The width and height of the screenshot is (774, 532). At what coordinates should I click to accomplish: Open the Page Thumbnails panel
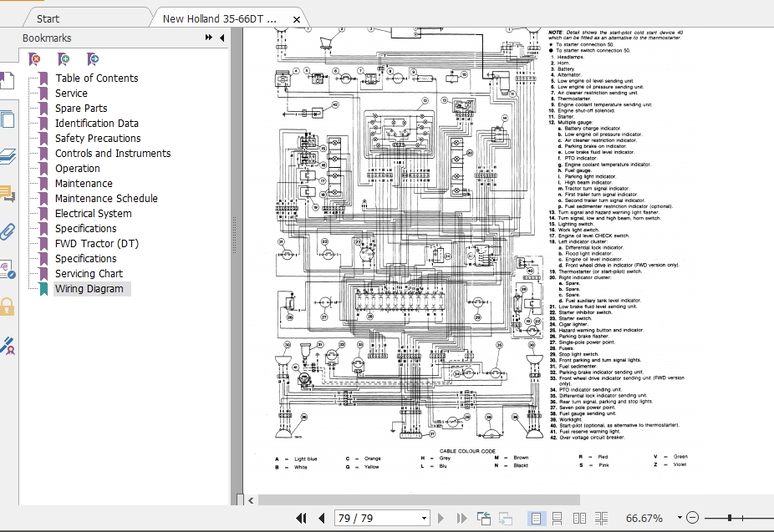[x=10, y=119]
